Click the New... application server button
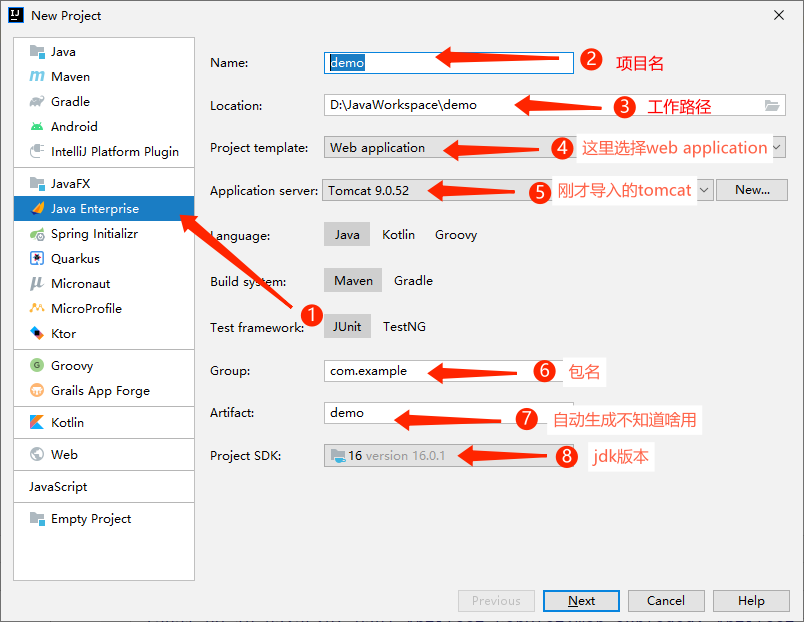This screenshot has width=804, height=622. pyautogui.click(x=752, y=190)
